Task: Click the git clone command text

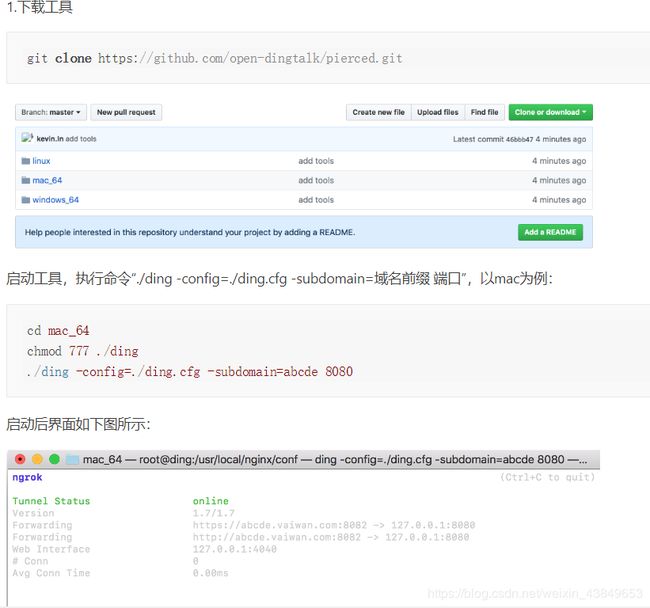Action: pyautogui.click(x=214, y=58)
